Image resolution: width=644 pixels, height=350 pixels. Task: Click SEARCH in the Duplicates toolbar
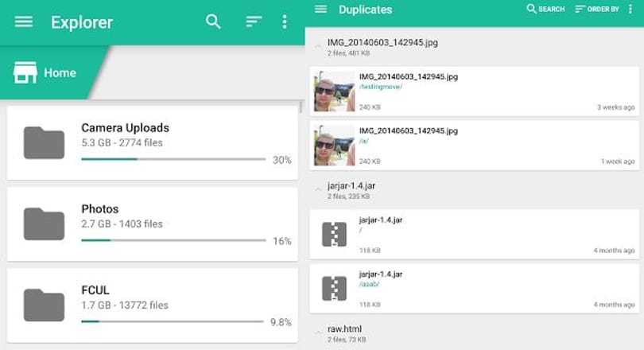545,9
